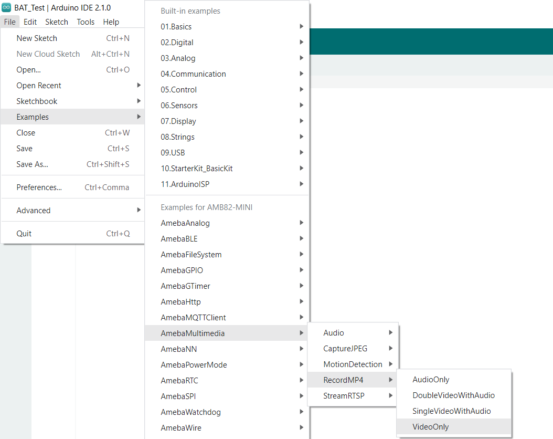The height and width of the screenshot is (439, 553).
Task: Expand AmebaNN examples
Action: click(227, 349)
